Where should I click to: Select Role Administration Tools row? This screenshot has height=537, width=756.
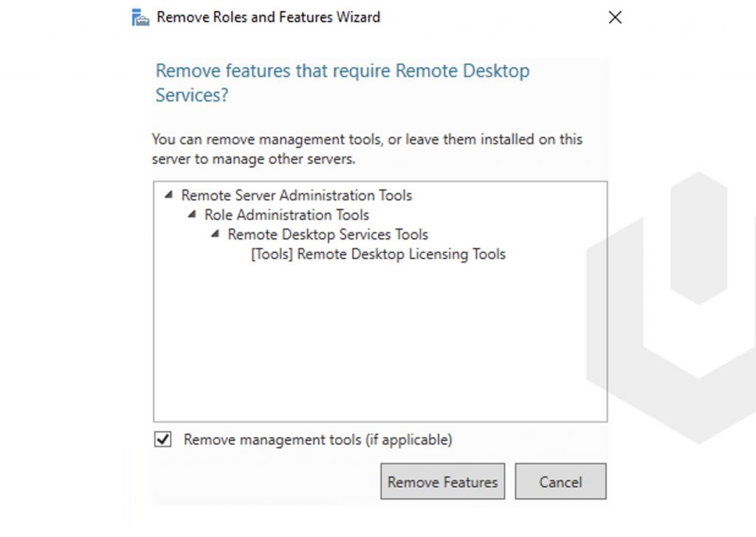click(286, 215)
